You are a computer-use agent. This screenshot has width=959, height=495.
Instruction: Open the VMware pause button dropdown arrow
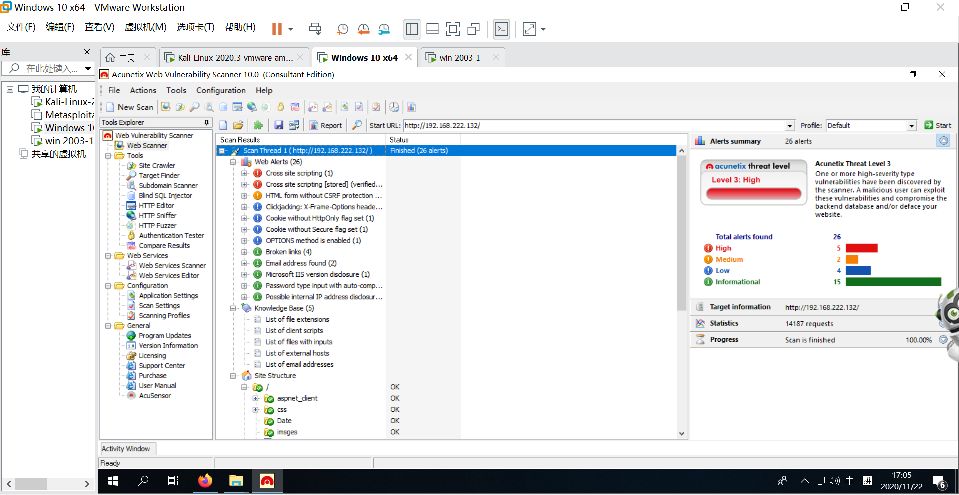pyautogui.click(x=291, y=29)
